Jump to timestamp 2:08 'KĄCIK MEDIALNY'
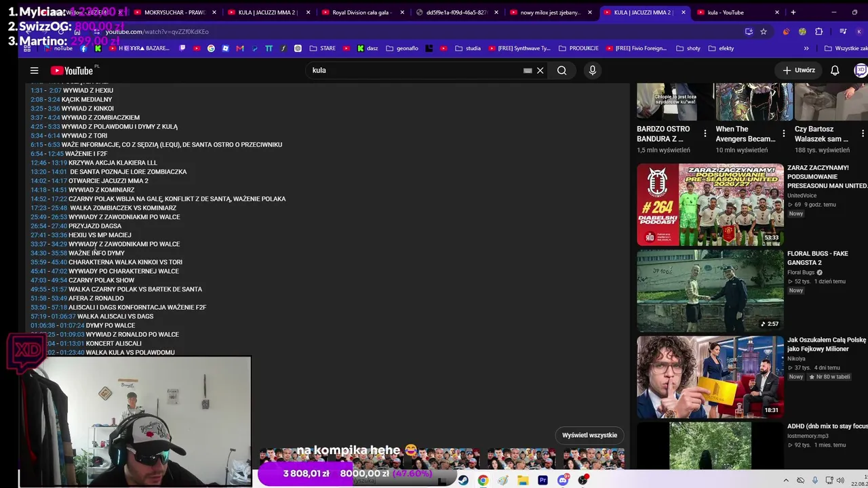 tap(37, 100)
